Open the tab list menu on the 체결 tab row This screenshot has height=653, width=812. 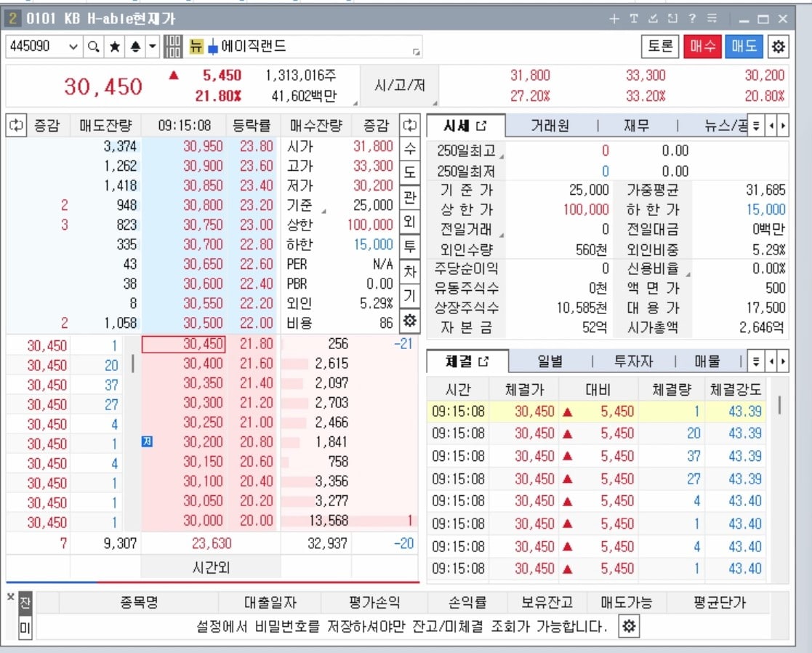click(756, 361)
